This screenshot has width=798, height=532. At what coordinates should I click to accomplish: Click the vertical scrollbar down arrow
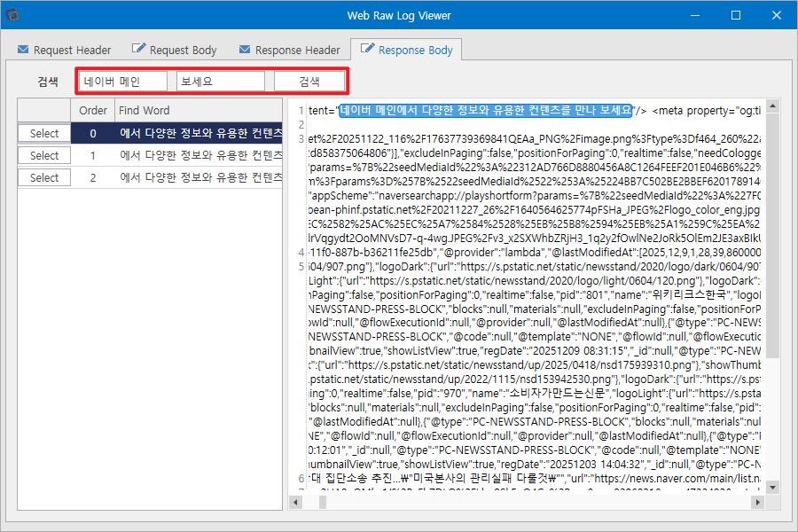point(772,488)
